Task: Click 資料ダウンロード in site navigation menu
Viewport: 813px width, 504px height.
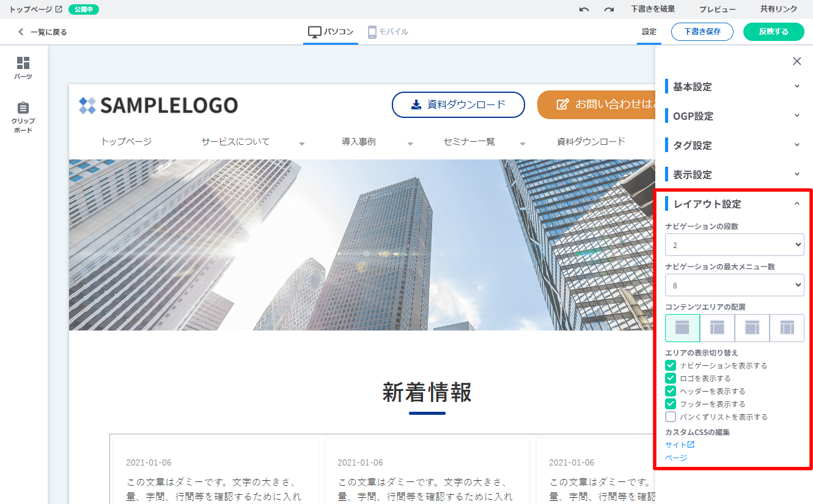Action: [x=591, y=141]
